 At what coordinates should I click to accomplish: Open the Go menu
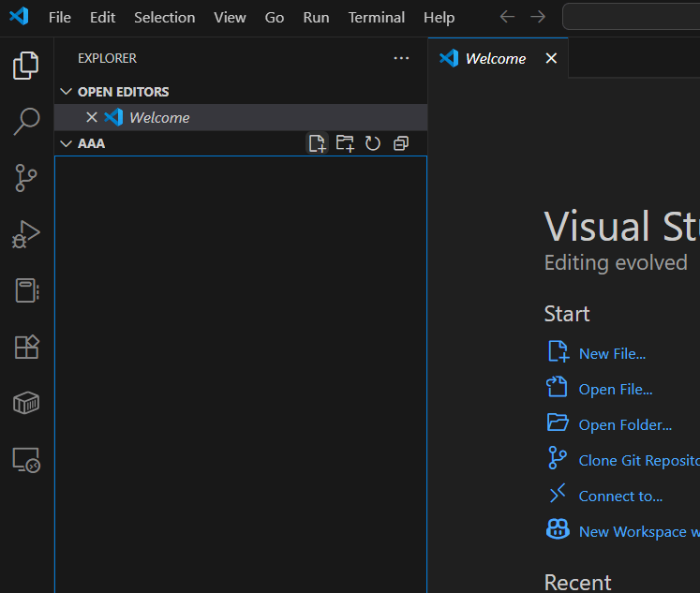275,18
